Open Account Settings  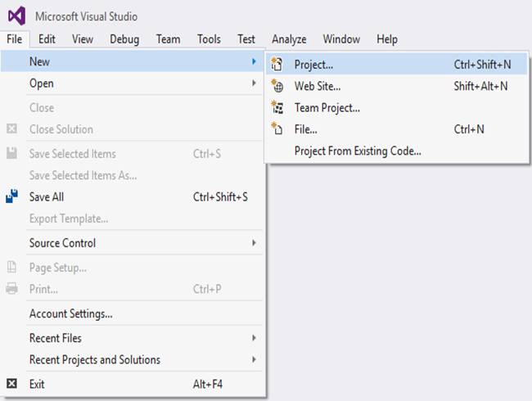pos(70,313)
